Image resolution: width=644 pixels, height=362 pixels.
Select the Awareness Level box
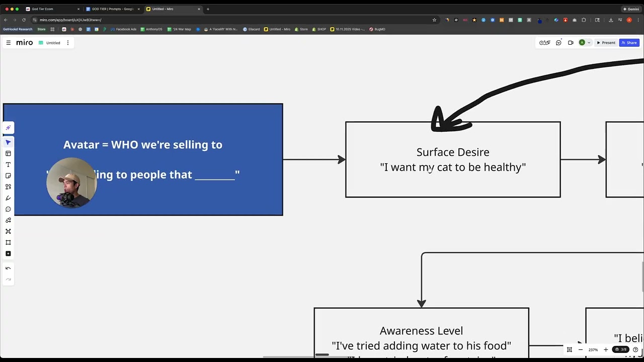(x=421, y=333)
